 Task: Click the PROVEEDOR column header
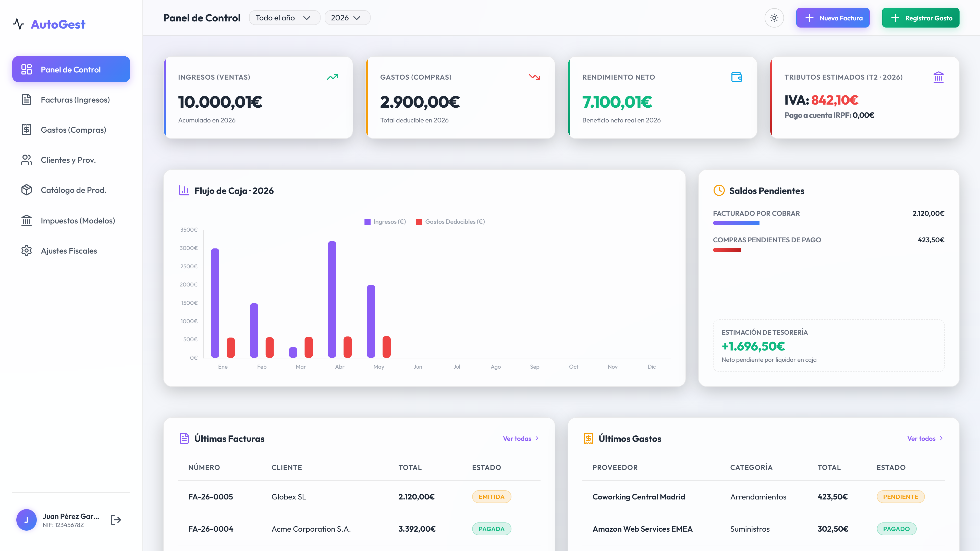(615, 467)
